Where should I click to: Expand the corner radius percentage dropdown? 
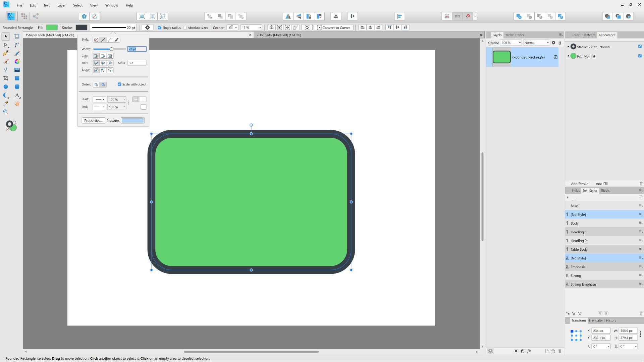point(261,27)
